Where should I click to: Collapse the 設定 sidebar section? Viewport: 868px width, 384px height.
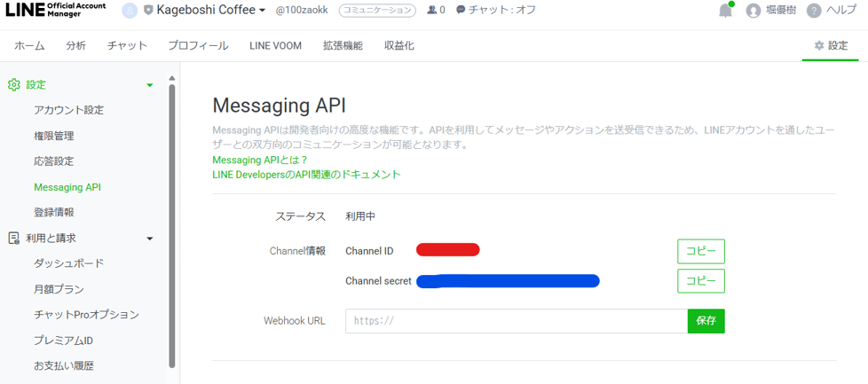coord(149,85)
